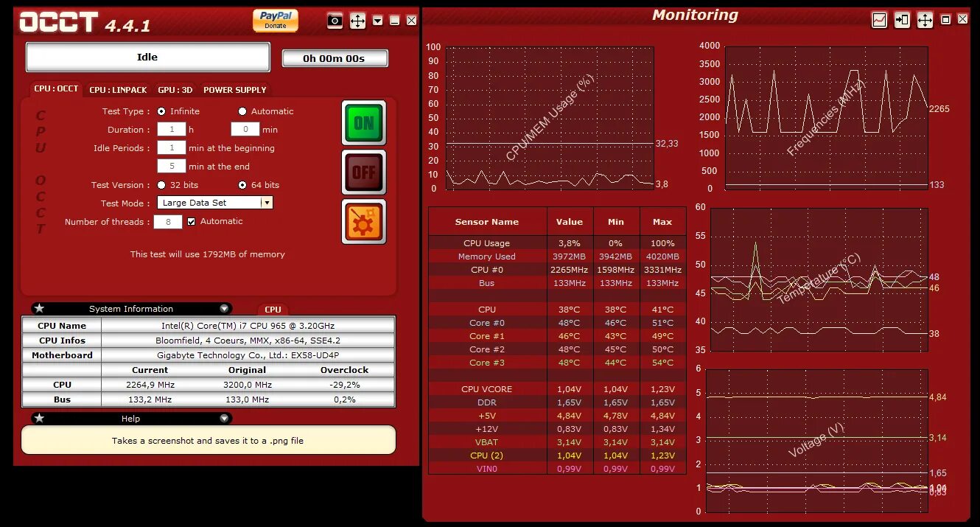
Task: Select the +5V sensor row
Action: 557,416
